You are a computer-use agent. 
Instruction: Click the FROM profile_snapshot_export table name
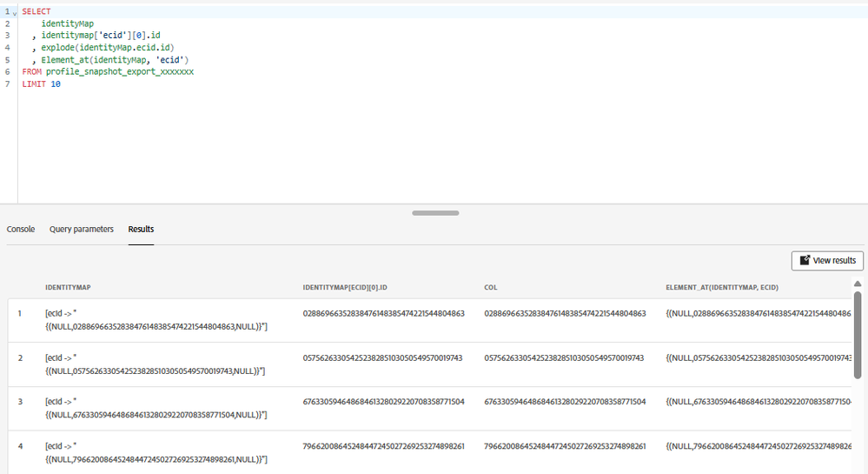(120, 71)
